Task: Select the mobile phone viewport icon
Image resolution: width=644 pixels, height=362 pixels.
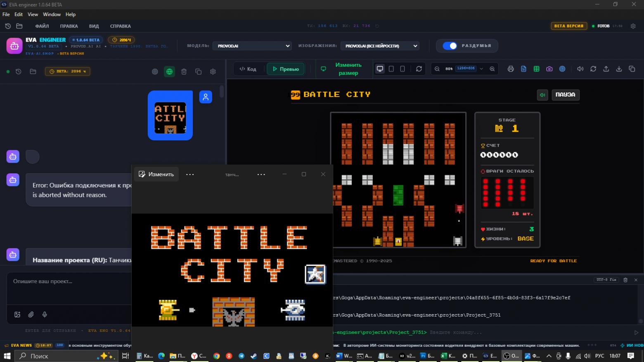Action: click(x=402, y=69)
